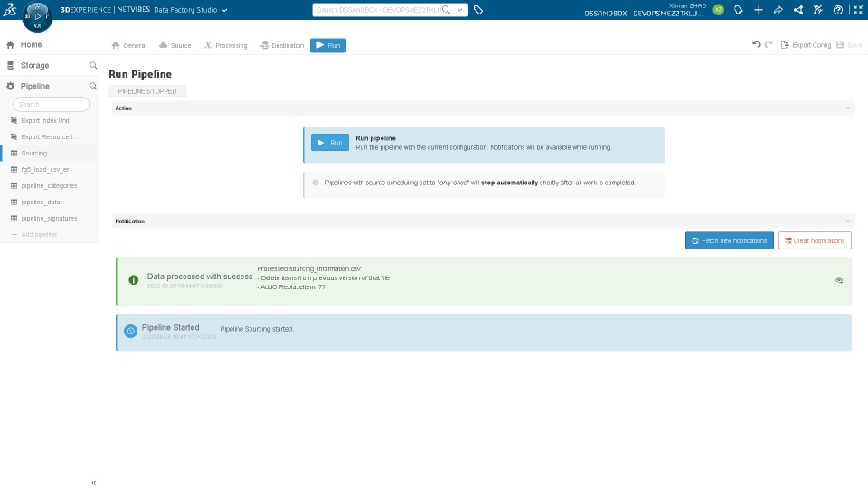Image resolution: width=868 pixels, height=488 pixels.
Task: Select pipeline_signatures item
Action: [49, 218]
